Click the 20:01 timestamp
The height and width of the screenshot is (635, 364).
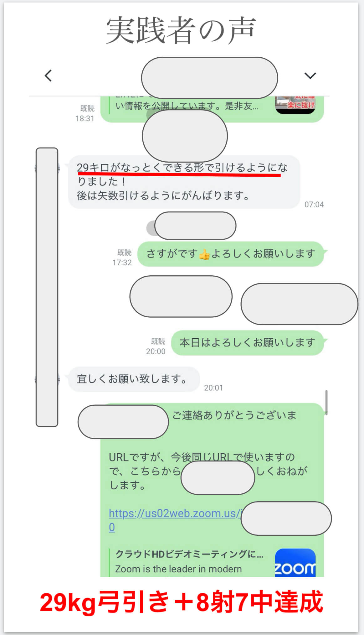point(213,388)
